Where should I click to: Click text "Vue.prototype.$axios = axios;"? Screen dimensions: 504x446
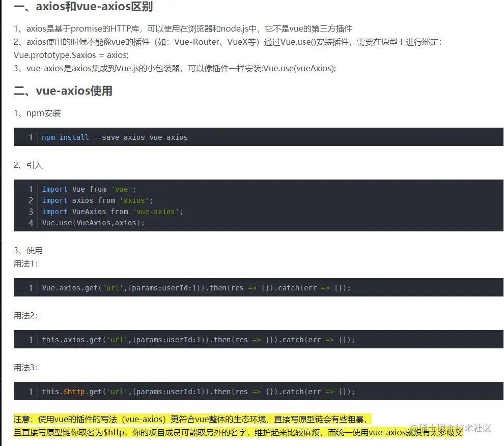[x=71, y=55]
